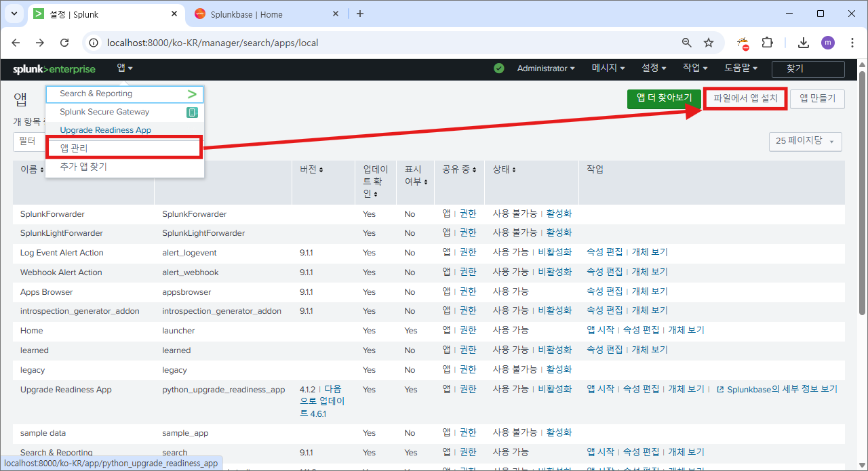Select Splunk Secure Gateway menu entry

tap(125, 112)
